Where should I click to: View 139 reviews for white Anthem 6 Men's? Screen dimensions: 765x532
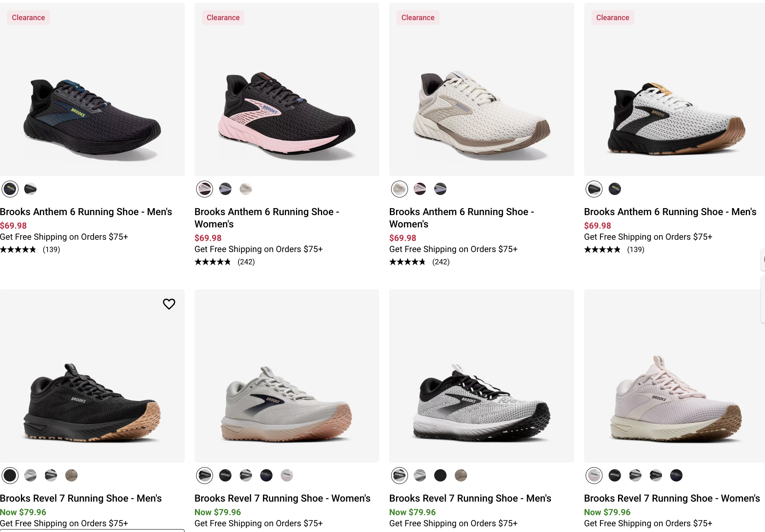pos(635,250)
